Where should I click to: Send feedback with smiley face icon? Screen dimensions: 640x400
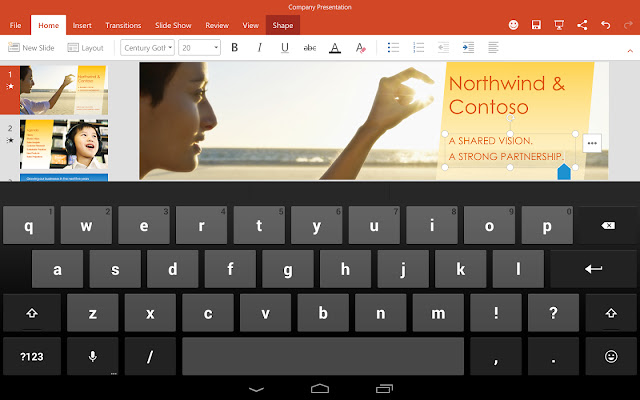[513, 25]
